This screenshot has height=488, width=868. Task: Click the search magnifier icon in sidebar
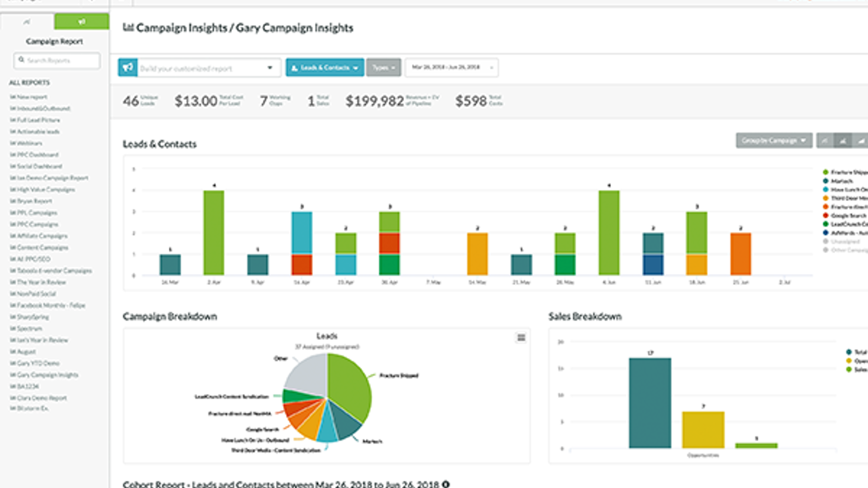click(x=21, y=60)
